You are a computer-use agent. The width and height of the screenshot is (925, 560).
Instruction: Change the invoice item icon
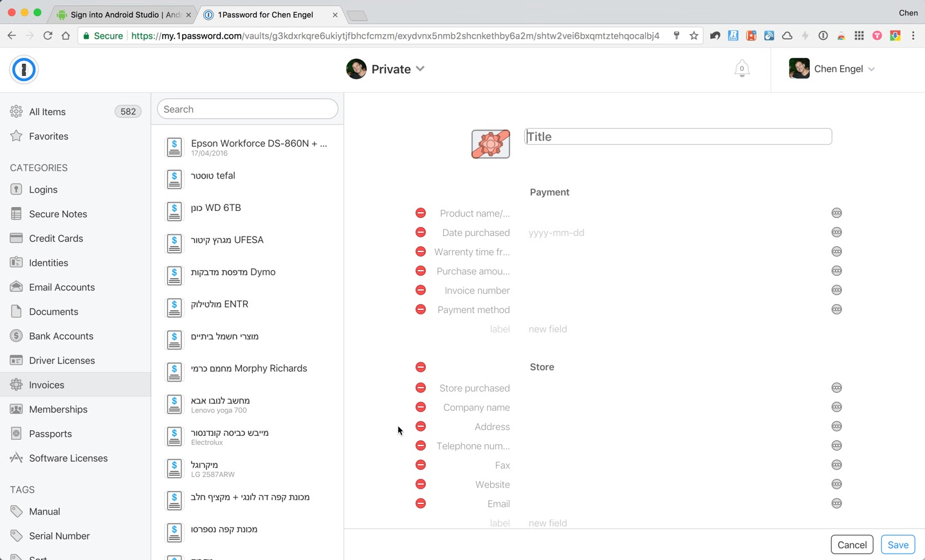pyautogui.click(x=491, y=144)
